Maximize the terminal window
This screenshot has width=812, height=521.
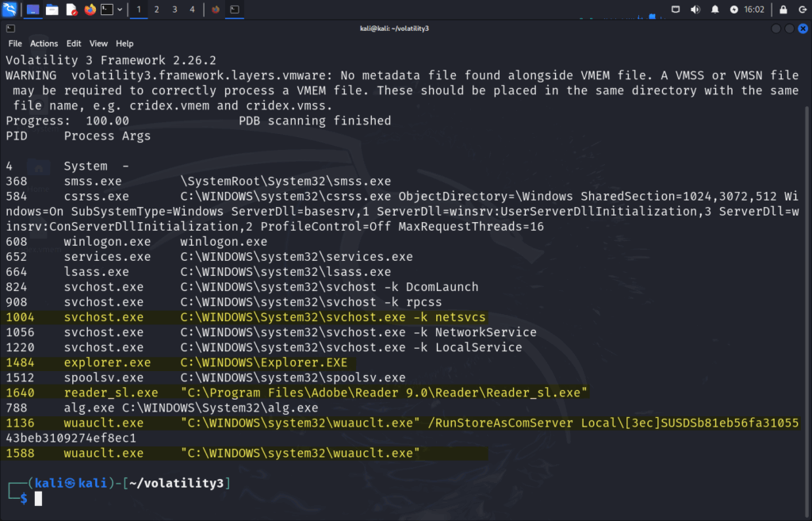point(789,29)
